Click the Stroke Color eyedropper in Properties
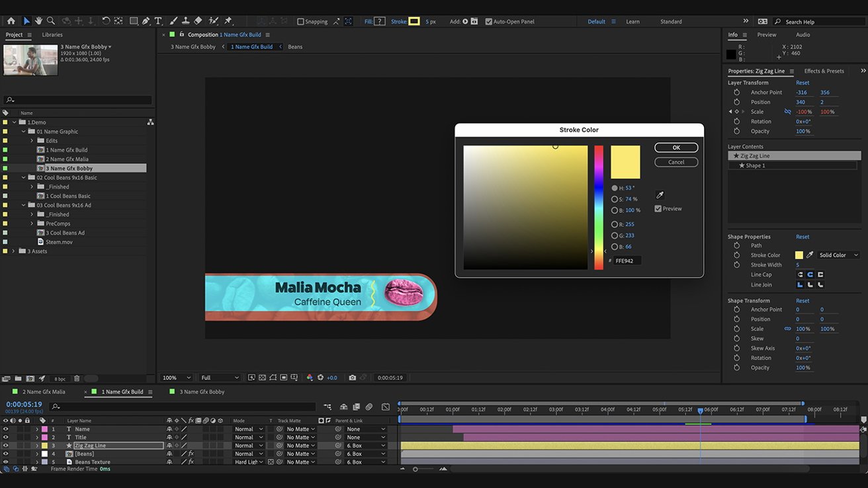This screenshot has height=488, width=868. coord(810,255)
